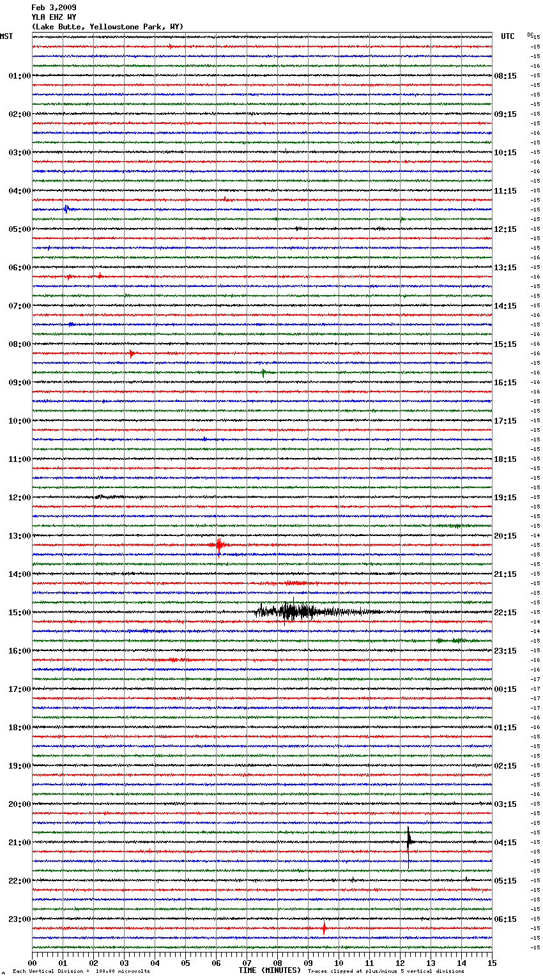
Task: Select the 07:00 MST time label
Action: coord(20,306)
